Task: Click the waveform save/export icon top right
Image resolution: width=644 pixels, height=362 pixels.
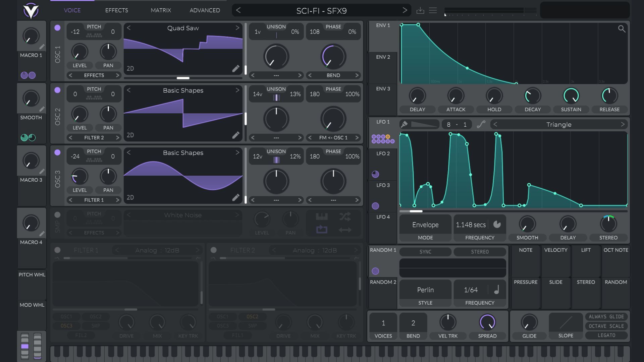Action: click(x=420, y=10)
